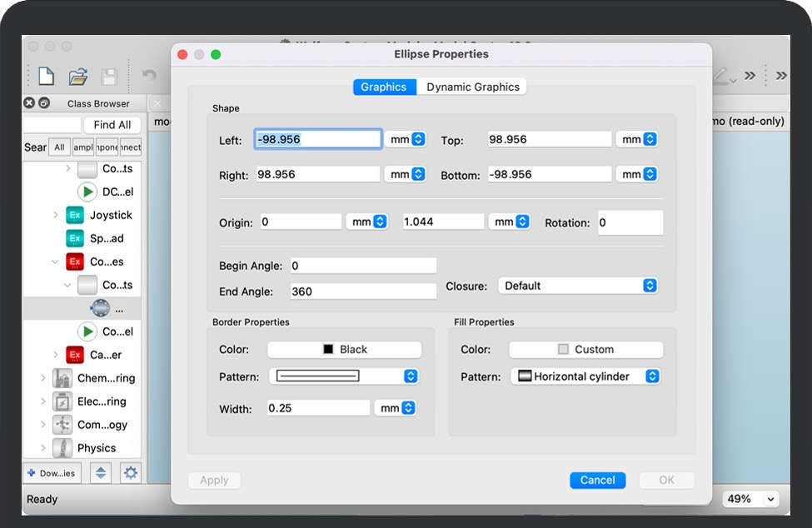Expand the Chem...ring library tree node
This screenshot has height=528, width=812.
coord(43,378)
